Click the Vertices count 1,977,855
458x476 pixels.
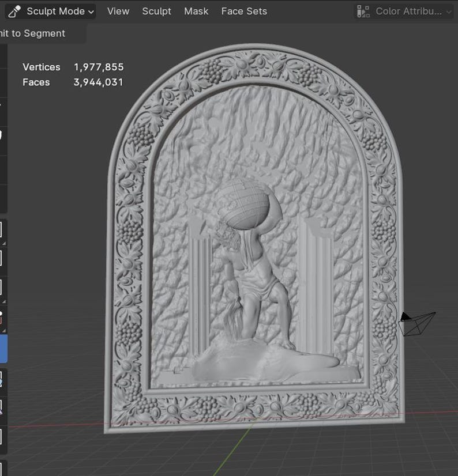[x=99, y=67]
